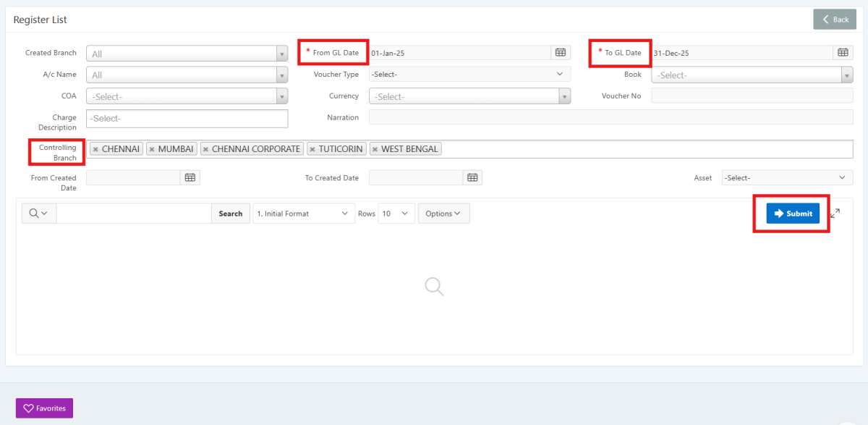
Task: Expand the Currency dropdown
Action: 565,96
